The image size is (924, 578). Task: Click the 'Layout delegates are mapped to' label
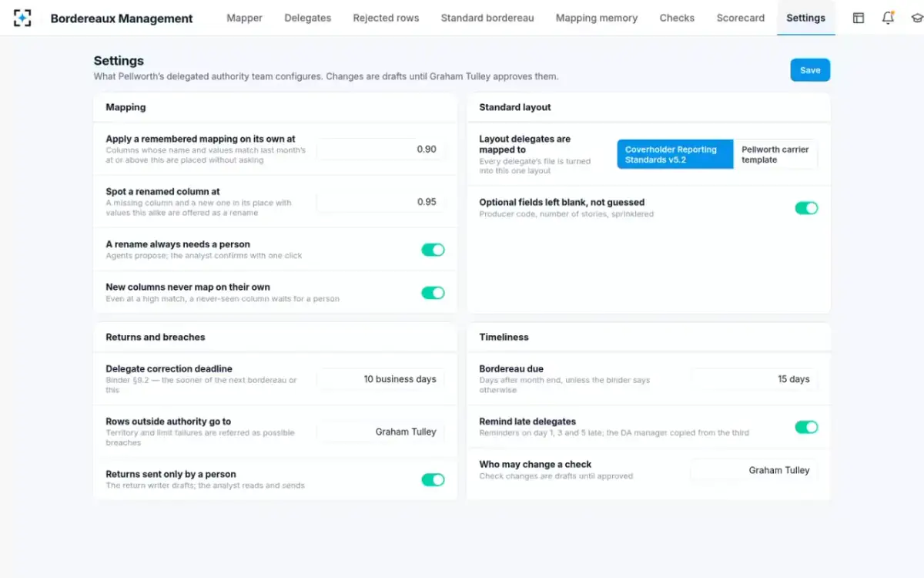525,144
